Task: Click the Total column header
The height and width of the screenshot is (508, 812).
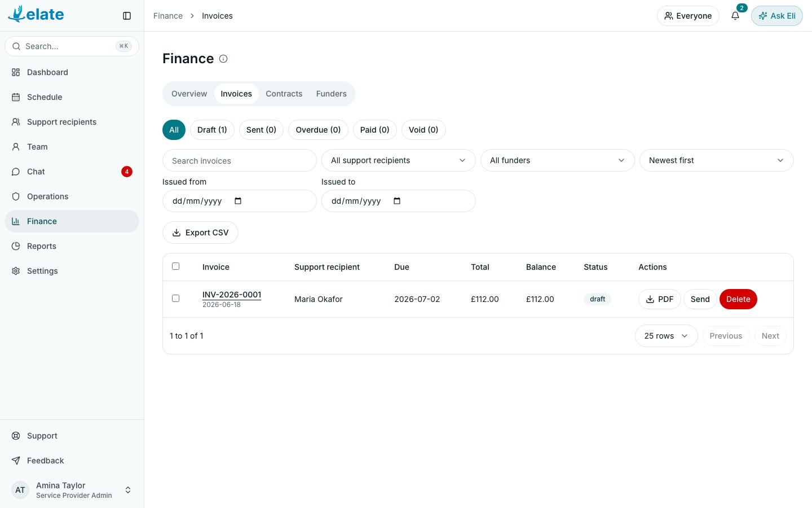Action: [480, 267]
